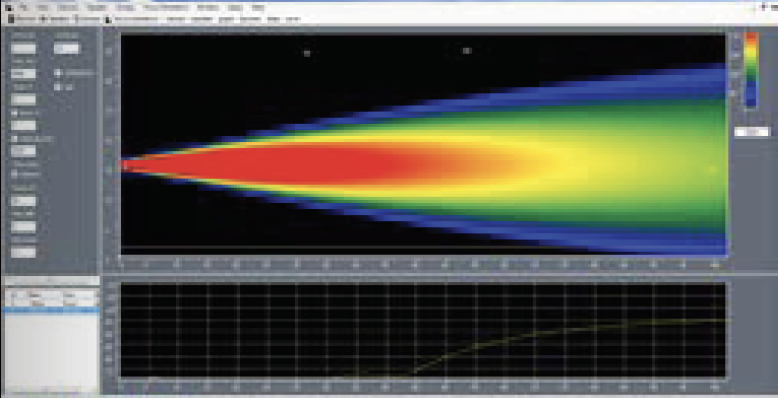Click the first icon in the toolbar row
This screenshot has height=398, width=778.
click(11, 19)
